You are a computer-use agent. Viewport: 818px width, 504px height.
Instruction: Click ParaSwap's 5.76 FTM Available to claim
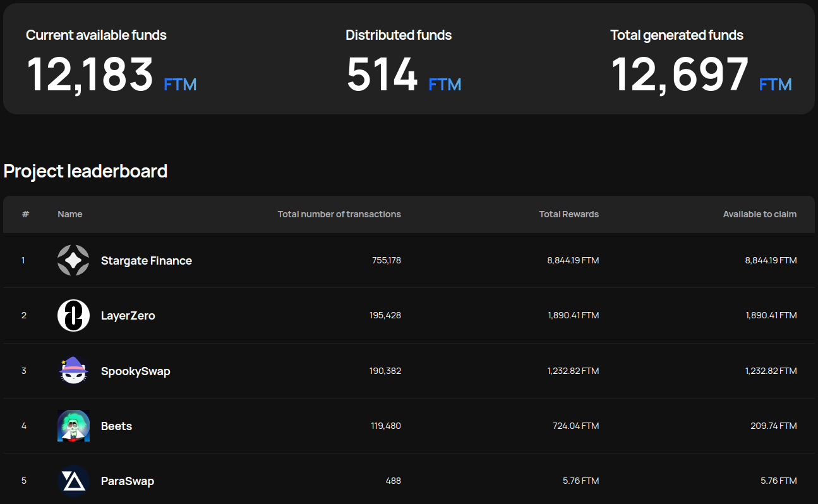coord(779,481)
